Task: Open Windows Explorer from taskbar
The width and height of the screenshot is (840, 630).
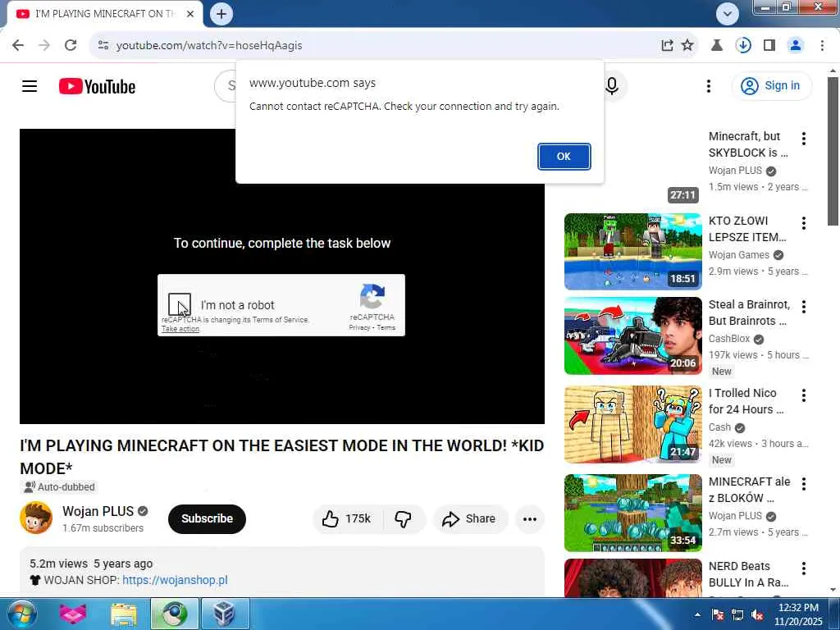Action: [x=124, y=614]
